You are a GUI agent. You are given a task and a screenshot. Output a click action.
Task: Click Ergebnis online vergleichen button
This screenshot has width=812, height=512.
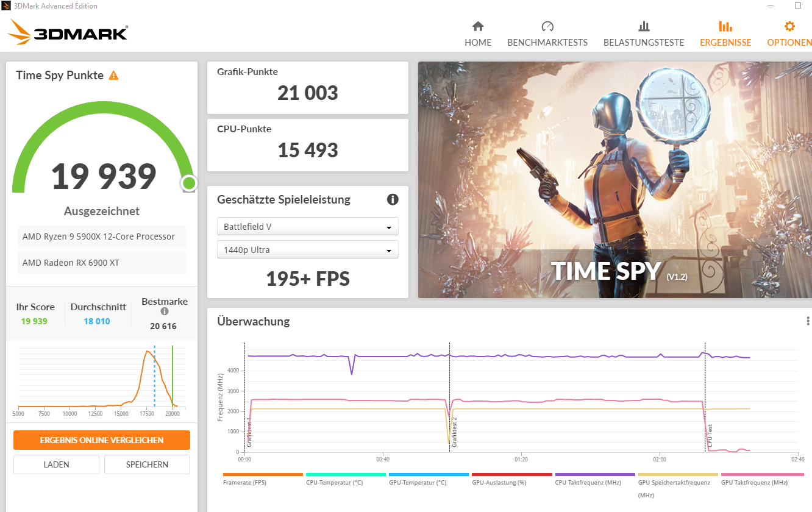coord(102,440)
